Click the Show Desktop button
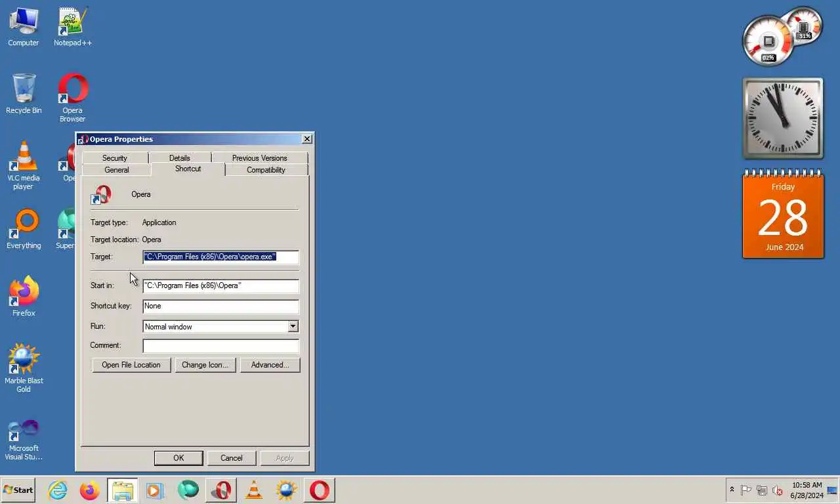 pos(832,490)
